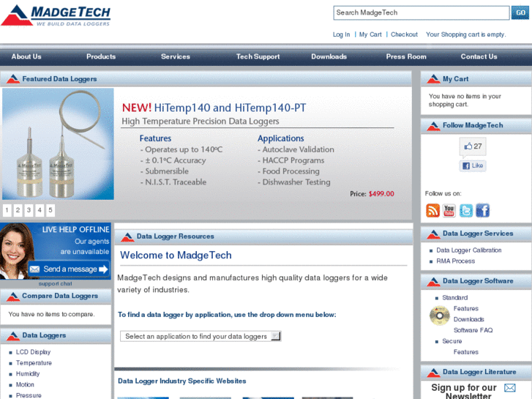Go to featured slide 4
The width and height of the screenshot is (532, 399).
[x=40, y=210]
